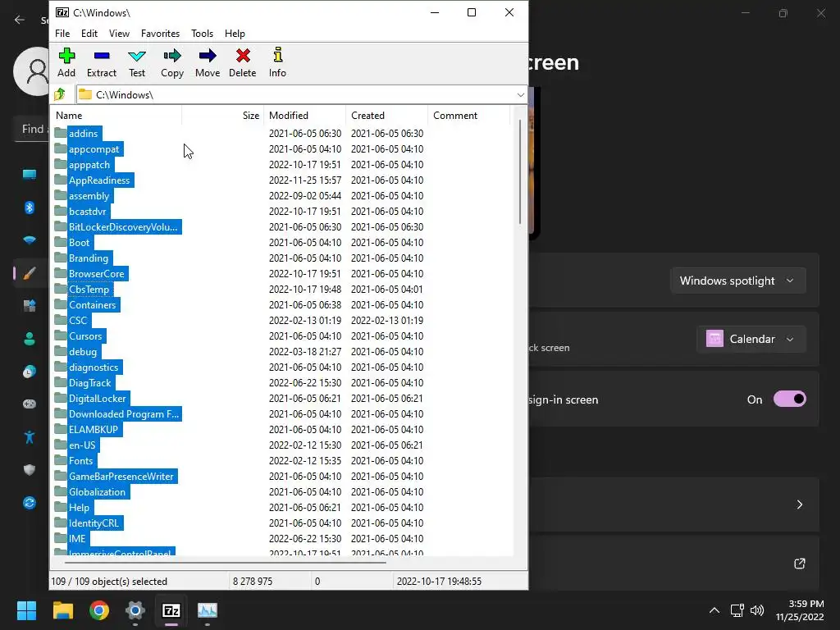This screenshot has width=840, height=630.
Task: Click back arrow in Settings window
Action: 20,20
